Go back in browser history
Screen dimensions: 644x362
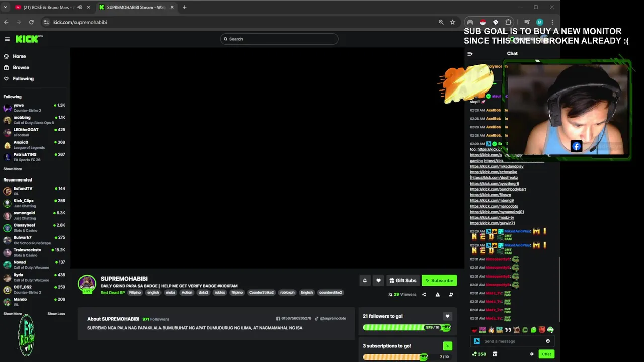[x=6, y=22]
